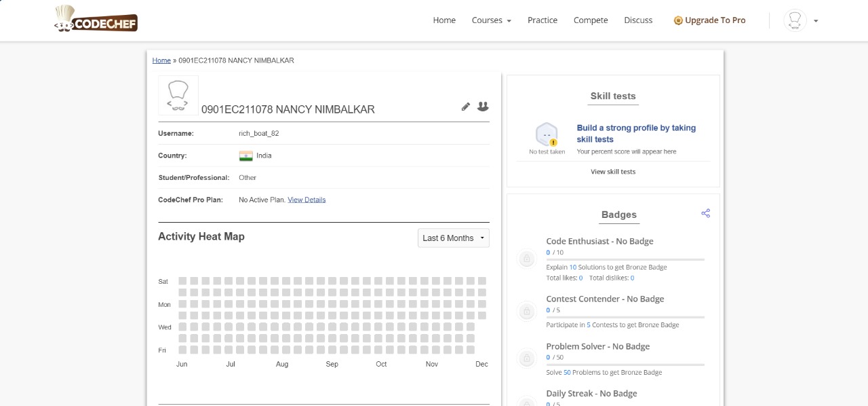868x406 pixels.
Task: Click the skill test hexagon icon
Action: pos(547,134)
